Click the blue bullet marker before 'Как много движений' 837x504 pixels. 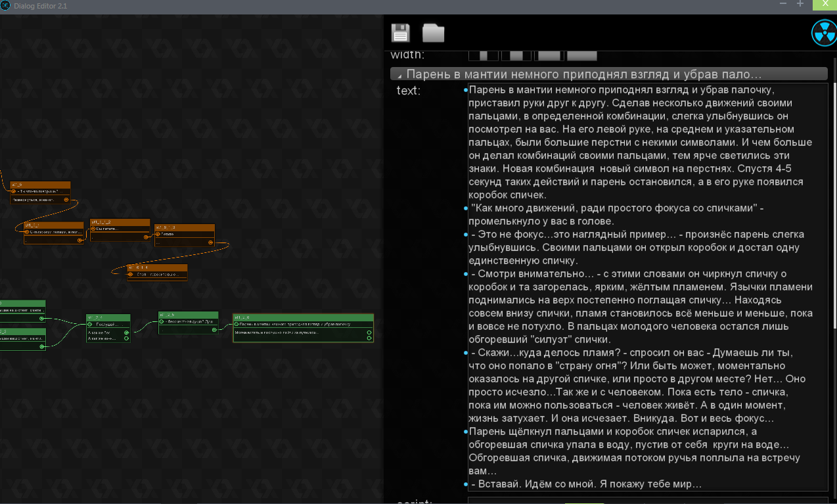(466, 208)
